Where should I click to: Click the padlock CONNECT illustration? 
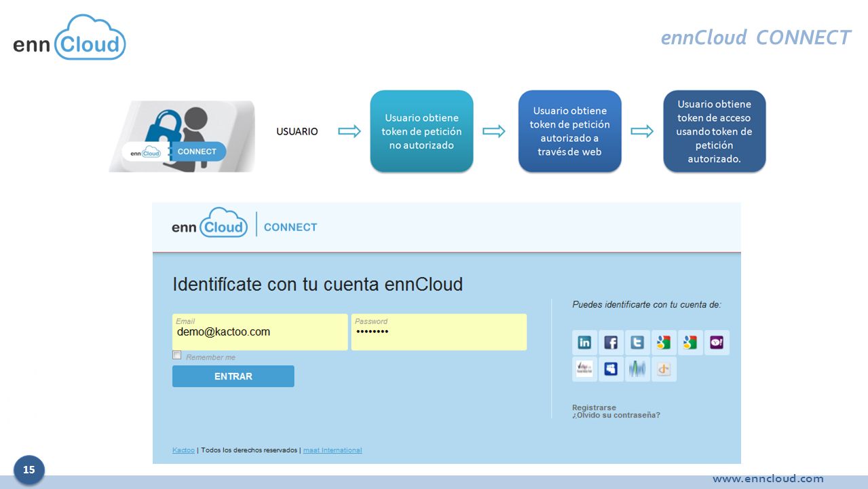(181, 136)
